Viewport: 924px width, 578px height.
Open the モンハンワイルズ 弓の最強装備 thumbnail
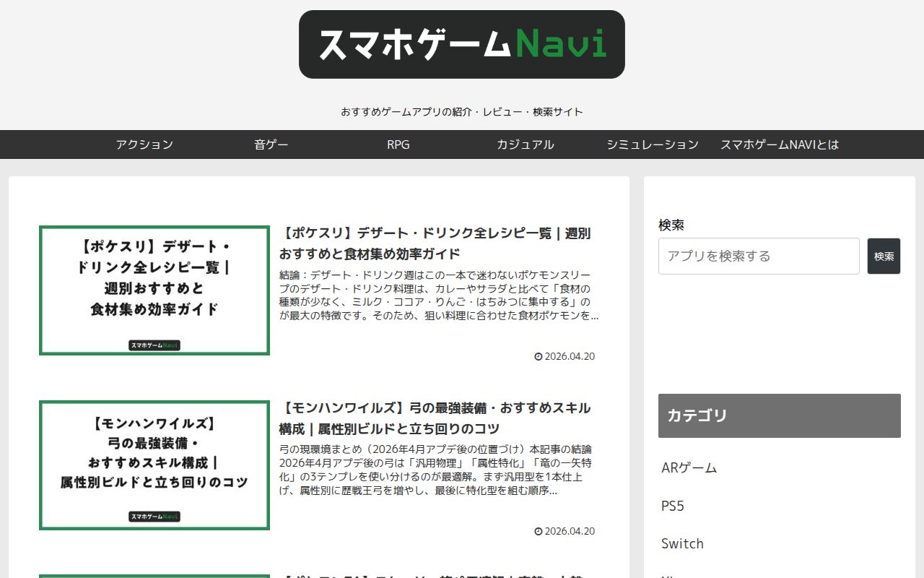click(154, 465)
